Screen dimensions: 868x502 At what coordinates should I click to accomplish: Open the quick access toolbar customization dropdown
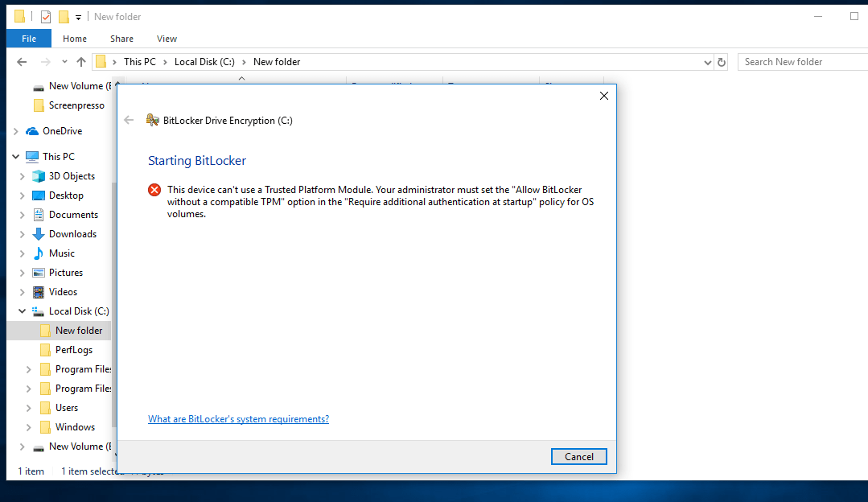[76, 17]
